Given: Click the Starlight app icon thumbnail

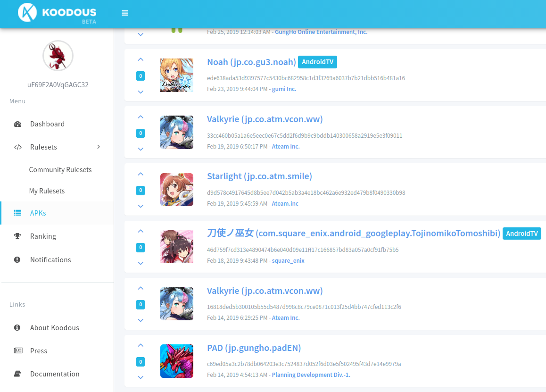Looking at the screenshot, I should click(176, 190).
